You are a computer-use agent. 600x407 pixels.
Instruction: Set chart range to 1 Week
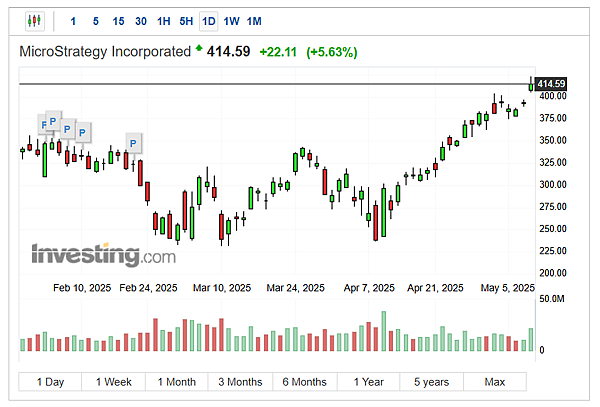[x=114, y=382]
